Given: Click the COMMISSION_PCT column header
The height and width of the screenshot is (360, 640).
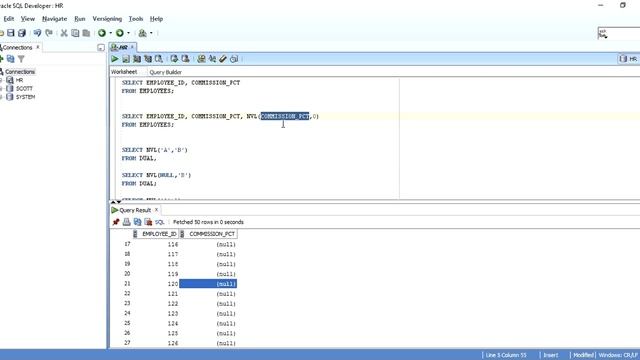Looking at the screenshot, I should (x=208, y=234).
